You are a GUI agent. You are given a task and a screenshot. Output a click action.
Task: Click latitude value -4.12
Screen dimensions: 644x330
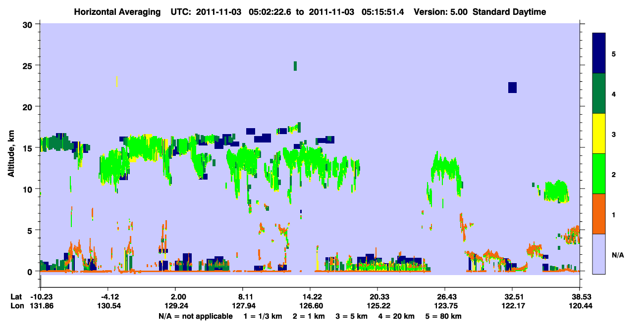click(108, 297)
